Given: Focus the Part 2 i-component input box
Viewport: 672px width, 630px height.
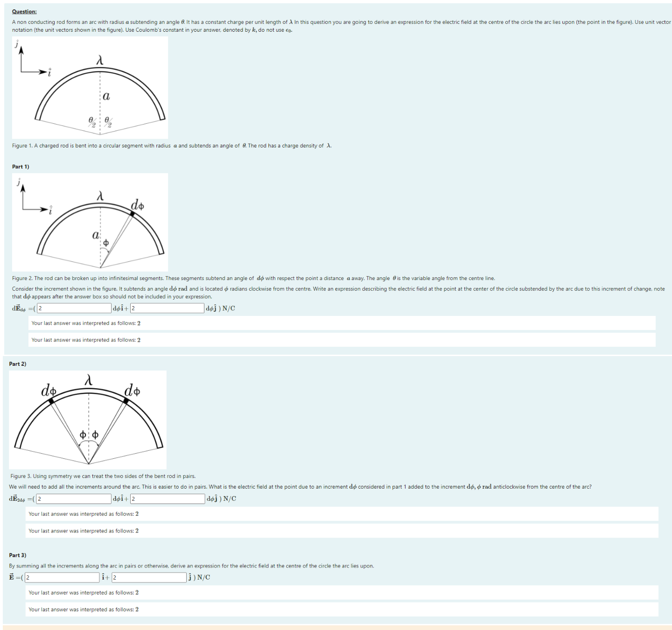Looking at the screenshot, I should click(74, 499).
